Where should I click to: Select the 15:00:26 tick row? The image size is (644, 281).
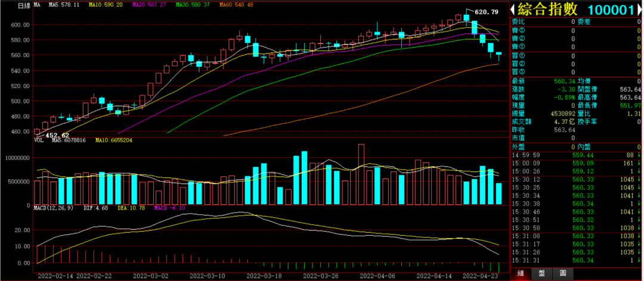coord(576,171)
